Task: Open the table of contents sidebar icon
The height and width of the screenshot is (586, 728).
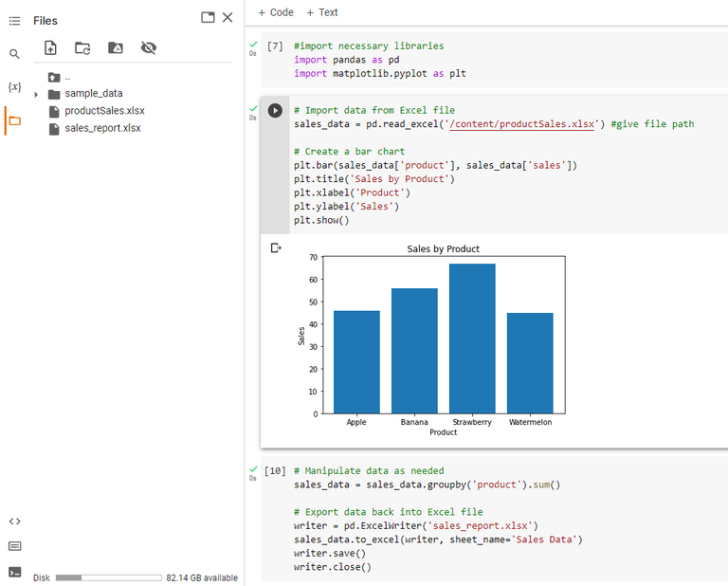Action: pos(14,21)
